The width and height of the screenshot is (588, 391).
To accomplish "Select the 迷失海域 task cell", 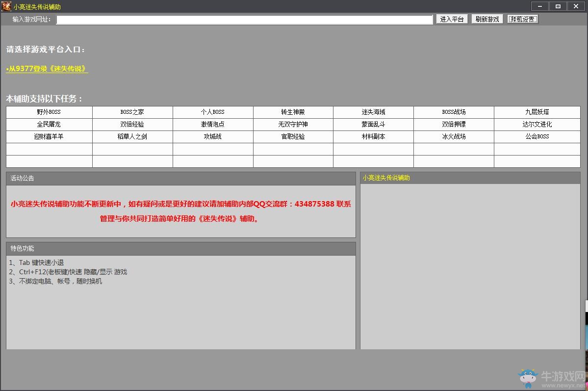I will (373, 112).
